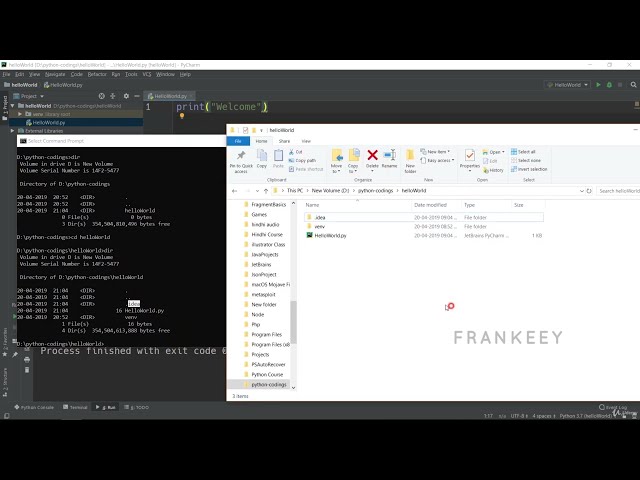Click the yellow intention light bulb in editor
This screenshot has width=640, height=480.
tap(182, 116)
